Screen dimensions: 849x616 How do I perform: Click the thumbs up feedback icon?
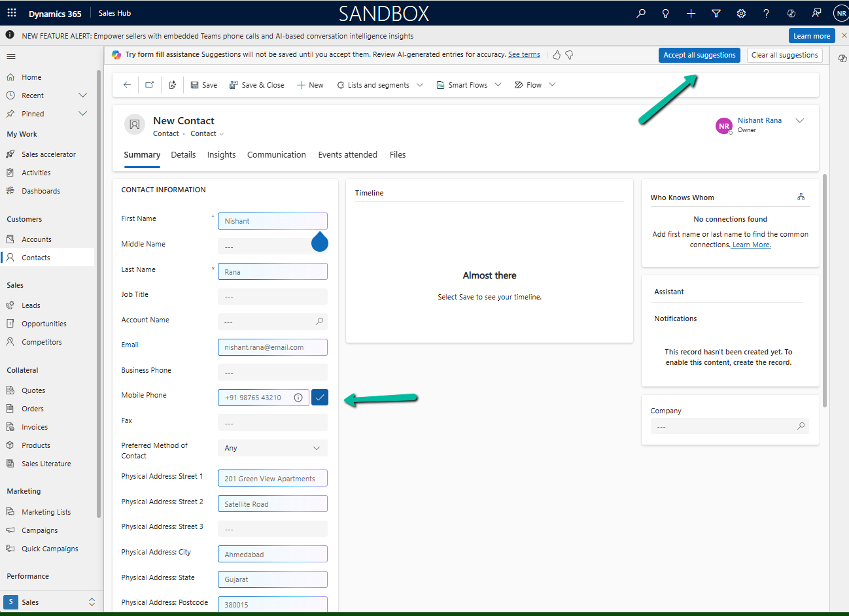coord(557,55)
